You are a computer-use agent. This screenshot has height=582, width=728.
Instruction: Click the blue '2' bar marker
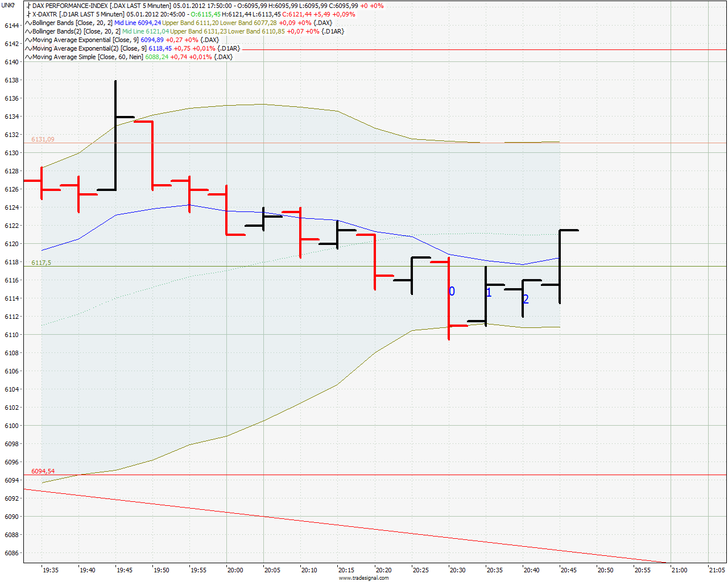[526, 299]
